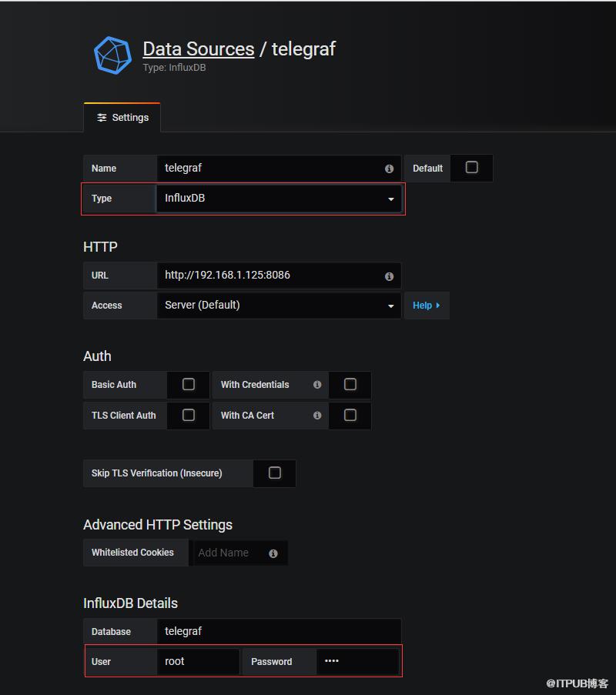This screenshot has height=695, width=616.
Task: Click the 'Type: InfluxDB' subtitle text
Action: tap(174, 68)
